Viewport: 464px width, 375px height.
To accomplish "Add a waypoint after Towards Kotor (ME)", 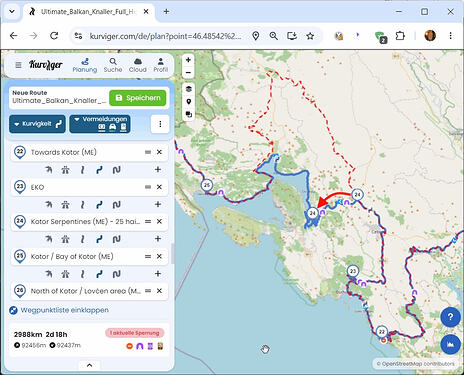I will pos(158,170).
